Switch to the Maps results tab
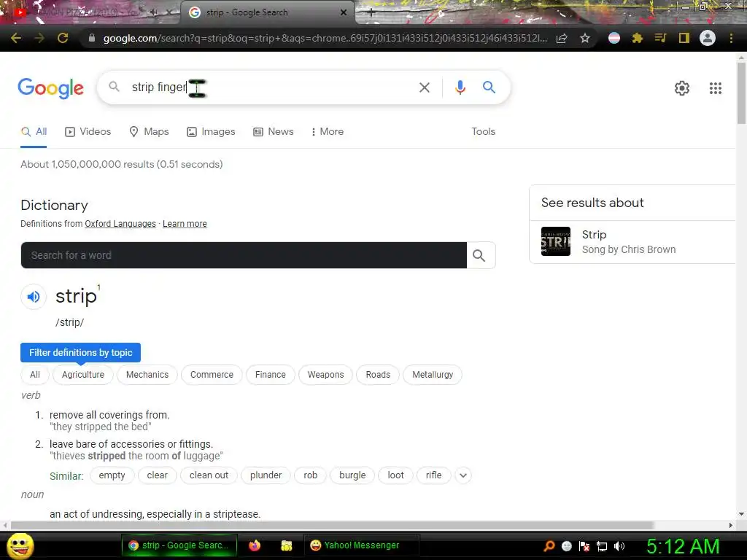747x560 pixels. tap(149, 132)
